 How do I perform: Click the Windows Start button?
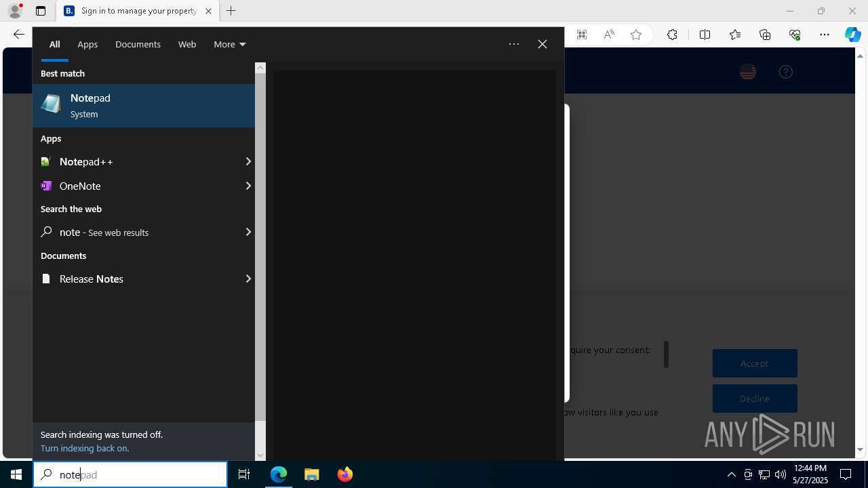pos(16,474)
